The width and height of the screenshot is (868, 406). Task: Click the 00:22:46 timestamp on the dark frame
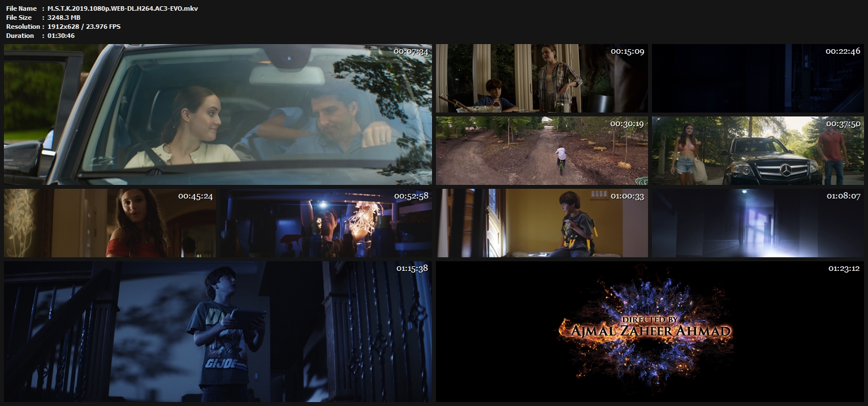843,51
